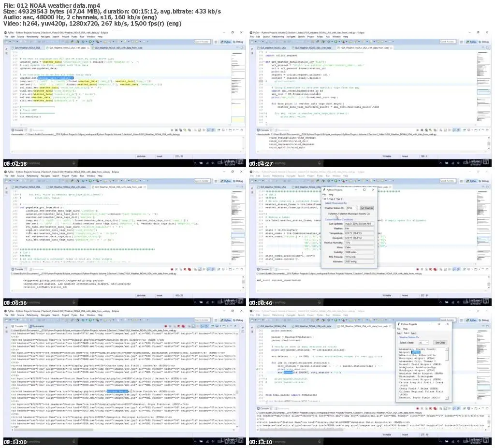Screen dimensions: 495x448
Task: Click Maximize editor icon in 02:18 frame
Action: (242, 48)
